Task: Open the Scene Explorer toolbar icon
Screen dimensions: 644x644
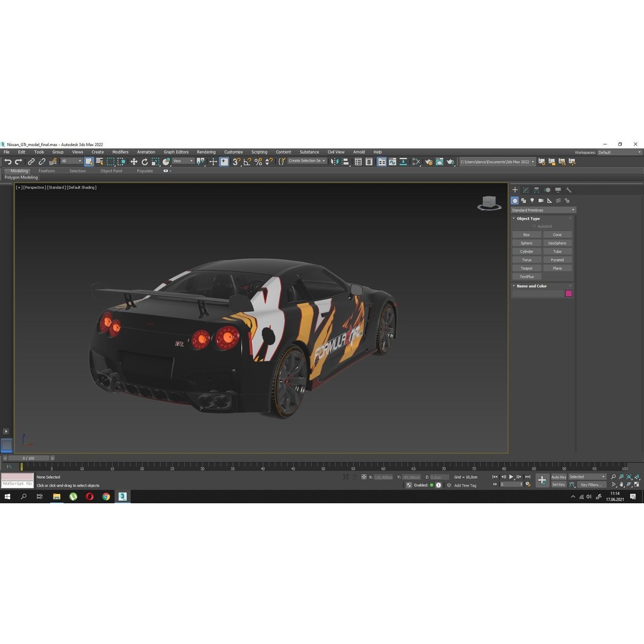Action: tap(358, 162)
